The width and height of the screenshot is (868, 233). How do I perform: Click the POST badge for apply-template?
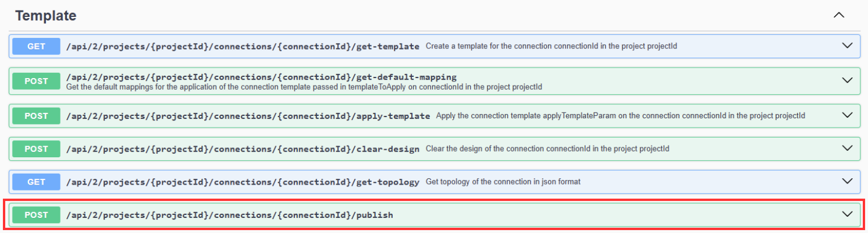36,116
